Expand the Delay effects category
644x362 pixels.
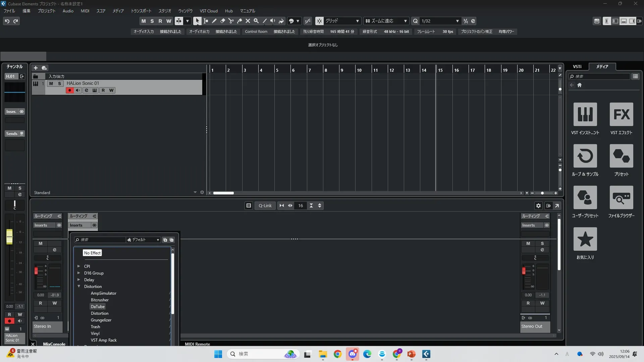coord(79,280)
